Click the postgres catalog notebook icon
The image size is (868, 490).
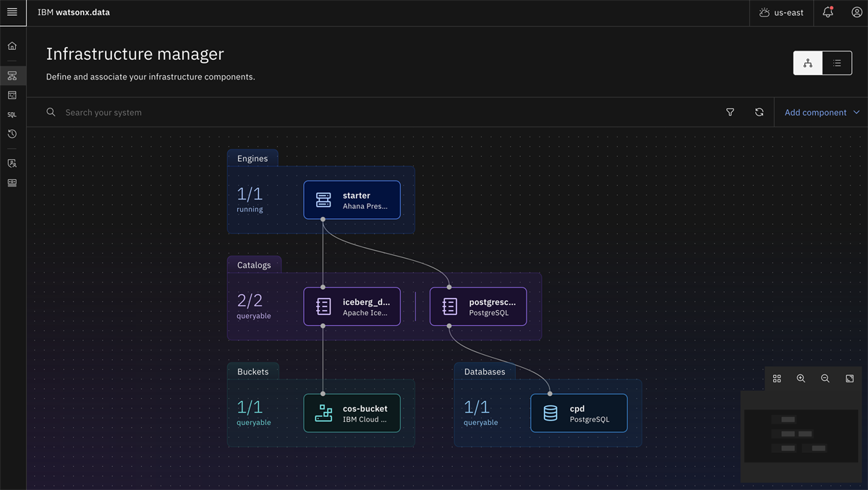point(450,307)
